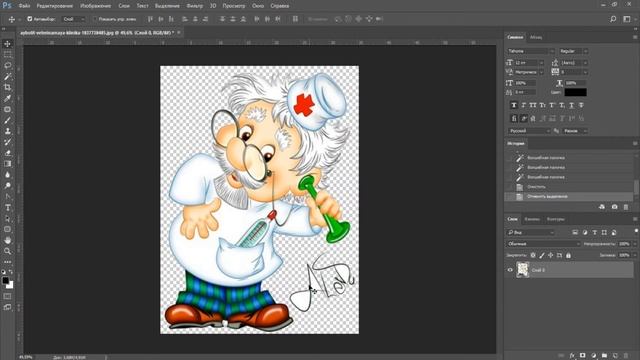
Task: Delete current history state trash icon
Action: pos(626,207)
